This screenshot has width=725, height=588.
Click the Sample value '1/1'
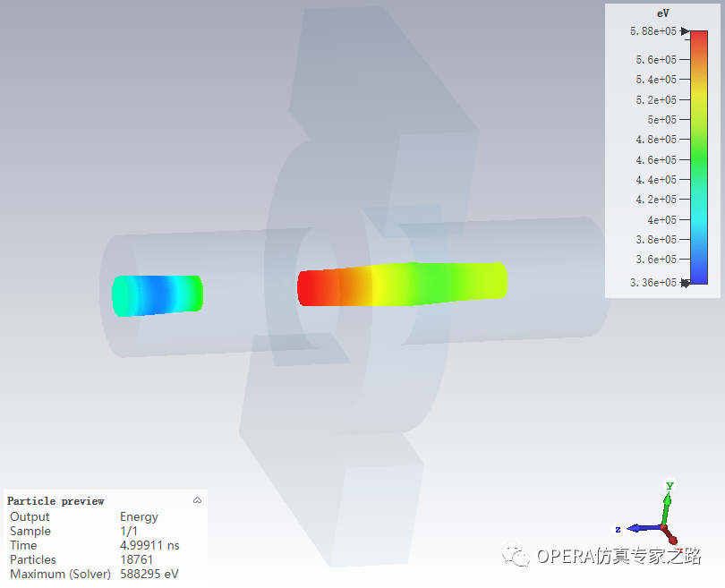click(x=129, y=531)
